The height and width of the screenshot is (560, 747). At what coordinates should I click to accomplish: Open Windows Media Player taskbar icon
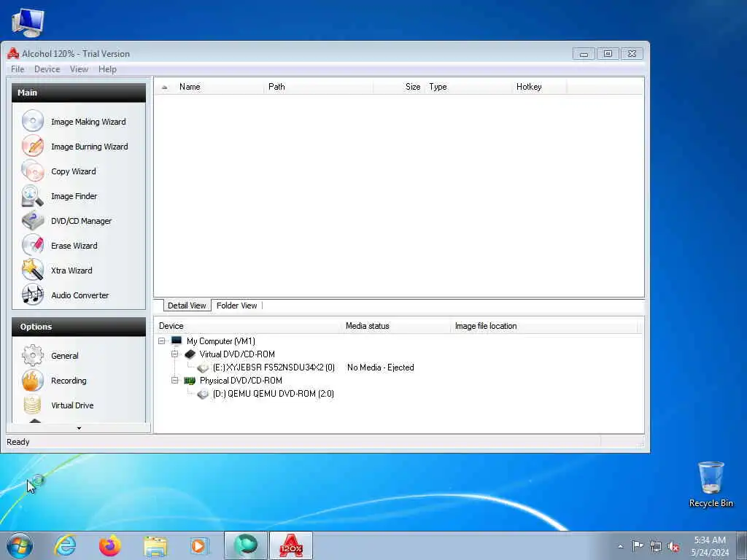point(198,545)
